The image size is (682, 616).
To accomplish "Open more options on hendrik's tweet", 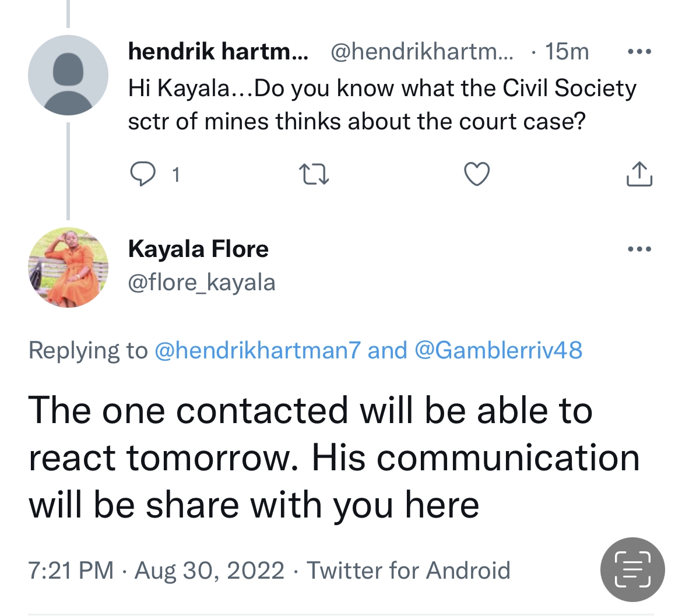I will point(639,52).
